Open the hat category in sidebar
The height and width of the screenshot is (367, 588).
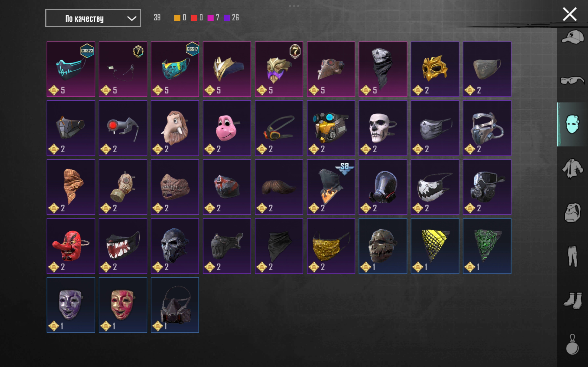[x=572, y=37]
